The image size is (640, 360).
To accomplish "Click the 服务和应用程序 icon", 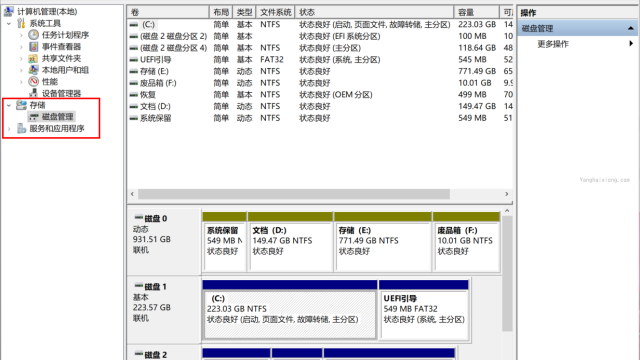I will coord(21,129).
